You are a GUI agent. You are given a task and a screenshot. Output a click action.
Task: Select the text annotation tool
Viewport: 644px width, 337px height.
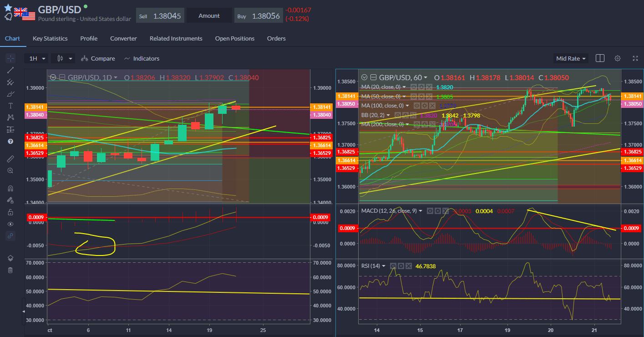click(x=10, y=106)
